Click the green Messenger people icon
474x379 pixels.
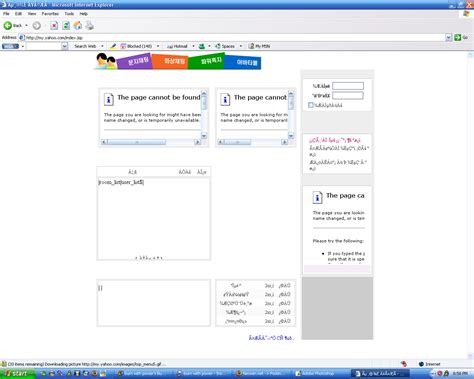tap(202, 46)
